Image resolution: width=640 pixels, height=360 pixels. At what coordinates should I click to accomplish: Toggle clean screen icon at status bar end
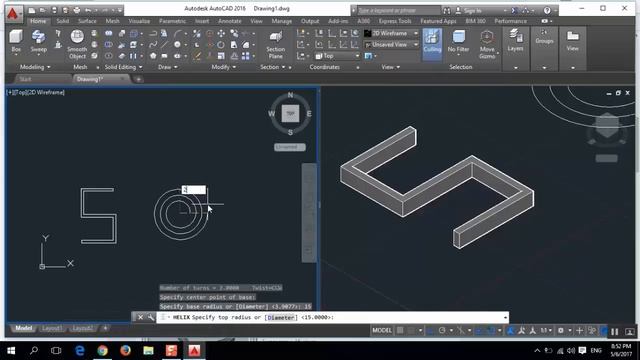(x=629, y=331)
